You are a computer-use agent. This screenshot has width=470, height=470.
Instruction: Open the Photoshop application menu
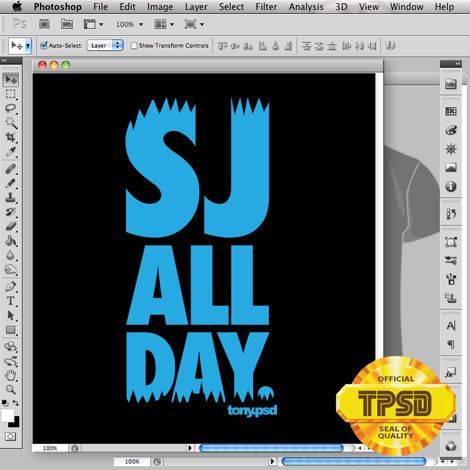tap(58, 7)
